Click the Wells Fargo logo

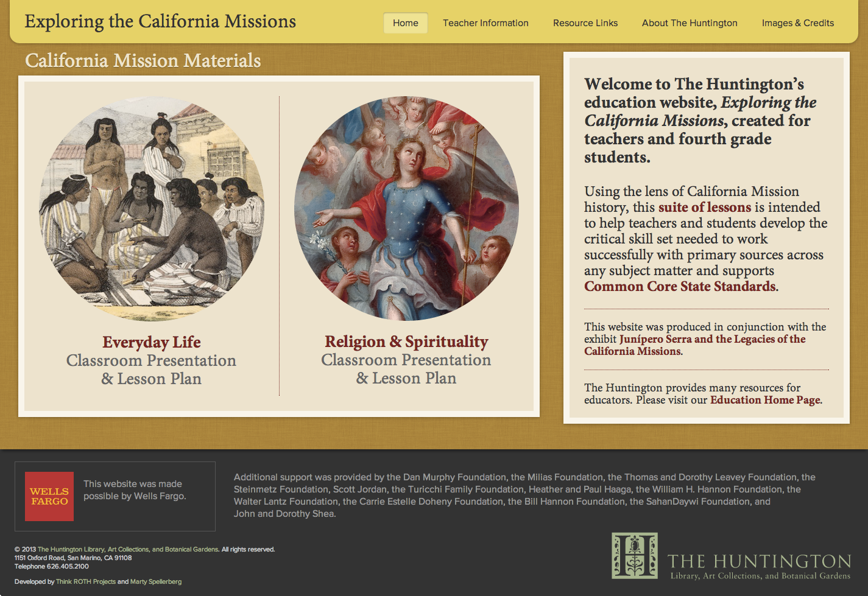[x=49, y=496]
